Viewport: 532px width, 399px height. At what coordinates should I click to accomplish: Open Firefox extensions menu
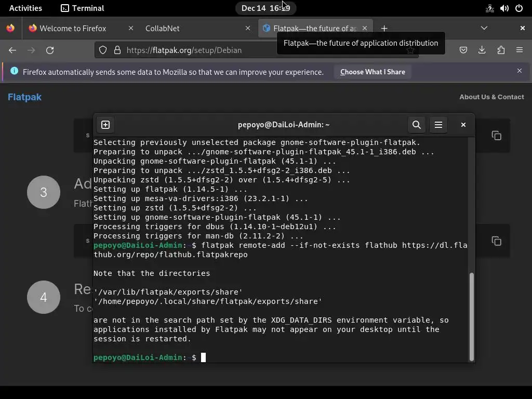point(501,50)
